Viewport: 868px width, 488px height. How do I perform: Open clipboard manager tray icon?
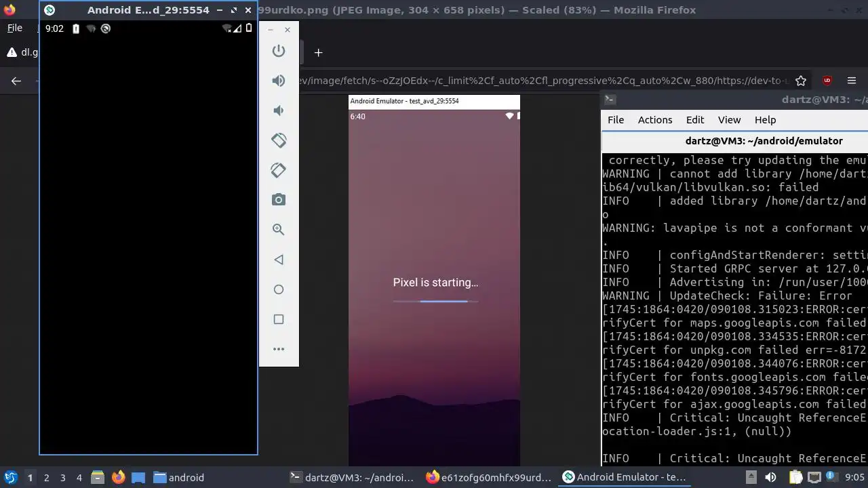tap(795, 477)
